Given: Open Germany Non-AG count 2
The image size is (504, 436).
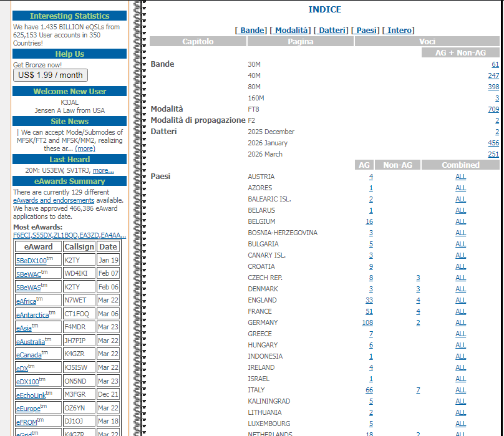Looking at the screenshot, I should pyautogui.click(x=418, y=322).
